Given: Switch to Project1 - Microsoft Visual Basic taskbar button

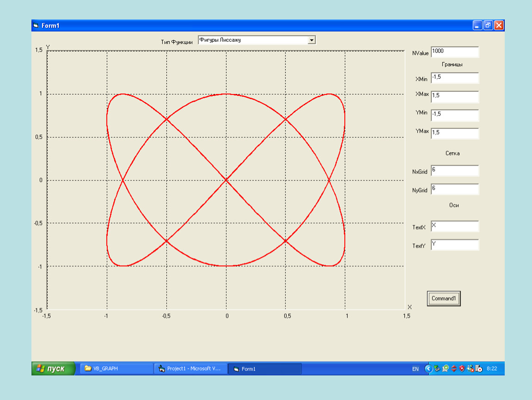Looking at the screenshot, I should tap(190, 369).
